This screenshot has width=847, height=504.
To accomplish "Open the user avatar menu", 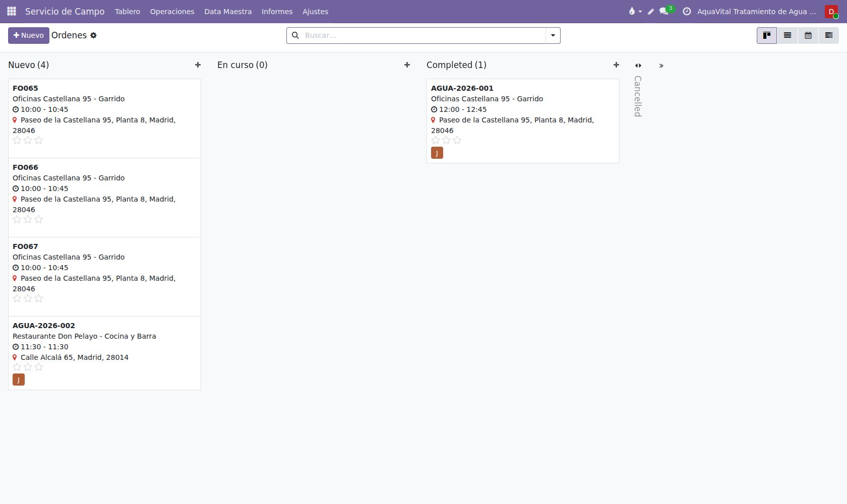I will [x=831, y=11].
